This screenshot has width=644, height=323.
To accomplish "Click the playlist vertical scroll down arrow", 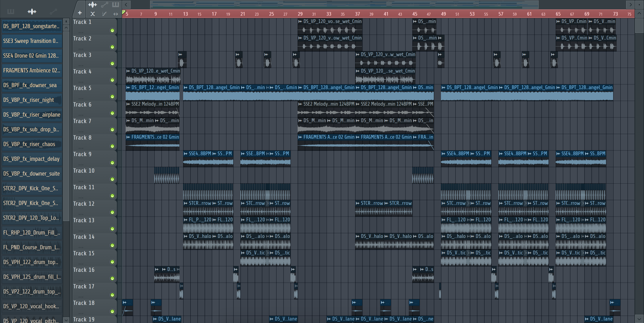I will (x=639, y=319).
